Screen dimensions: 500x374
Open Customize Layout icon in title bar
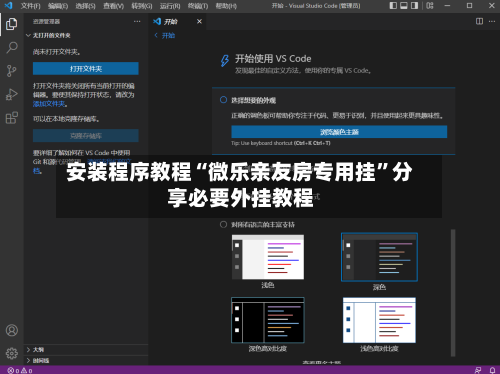click(430, 6)
